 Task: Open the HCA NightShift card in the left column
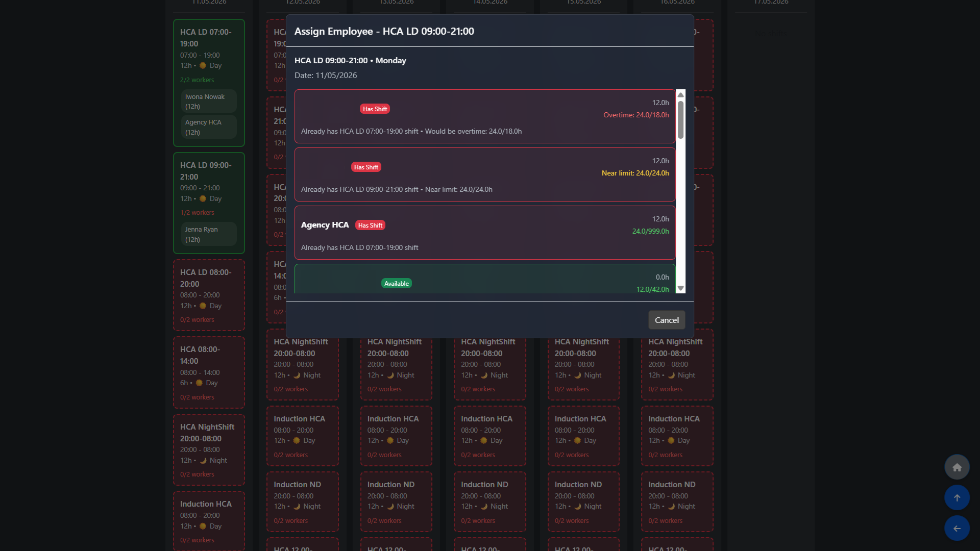(x=209, y=449)
